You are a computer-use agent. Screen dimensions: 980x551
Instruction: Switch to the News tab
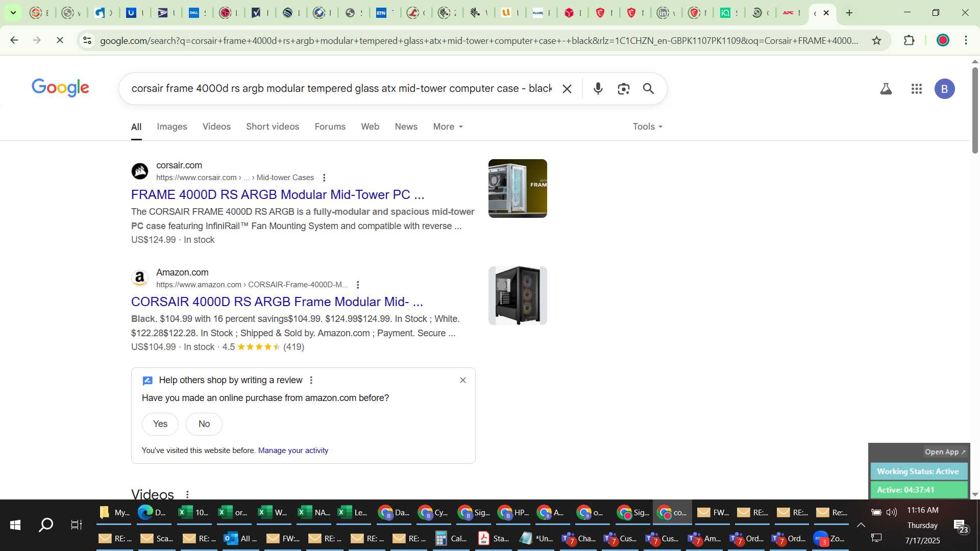pyautogui.click(x=406, y=127)
